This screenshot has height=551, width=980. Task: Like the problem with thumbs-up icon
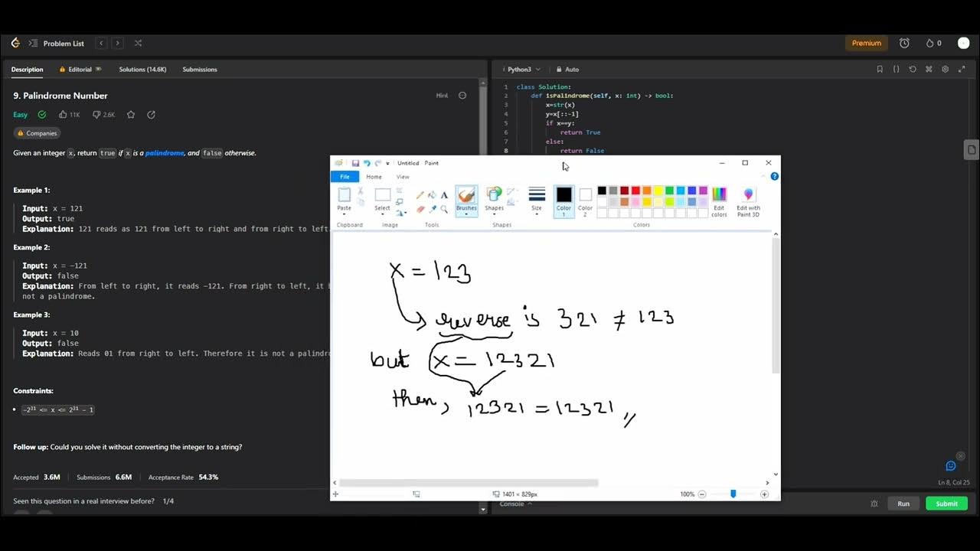(63, 115)
